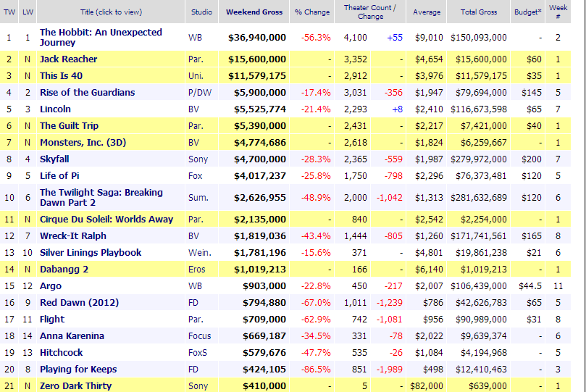View the Lincoln movie page

(x=55, y=109)
